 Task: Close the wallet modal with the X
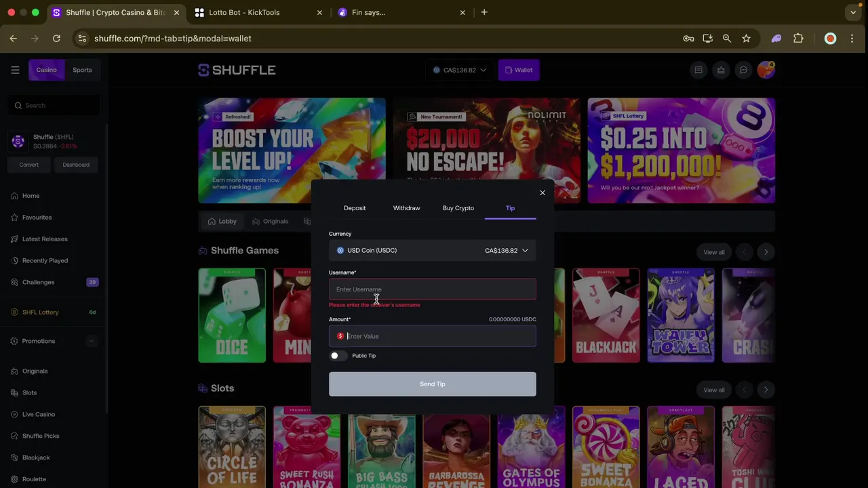pyautogui.click(x=542, y=193)
